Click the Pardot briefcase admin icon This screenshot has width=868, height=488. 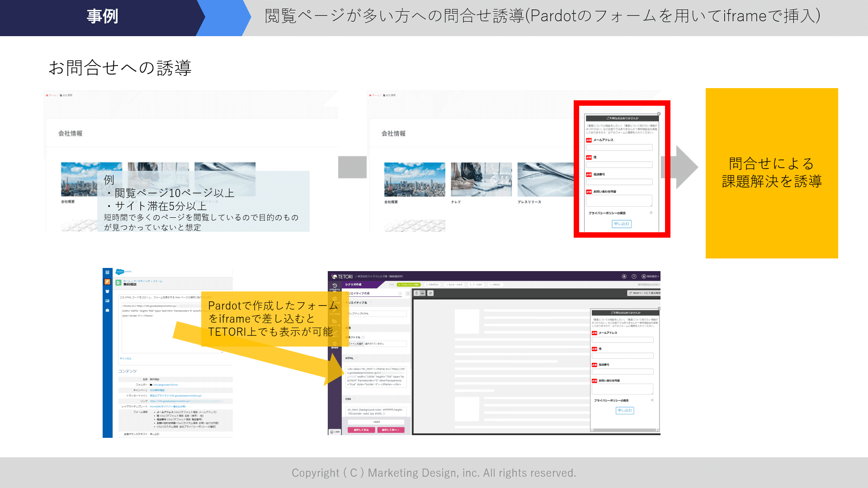107,310
